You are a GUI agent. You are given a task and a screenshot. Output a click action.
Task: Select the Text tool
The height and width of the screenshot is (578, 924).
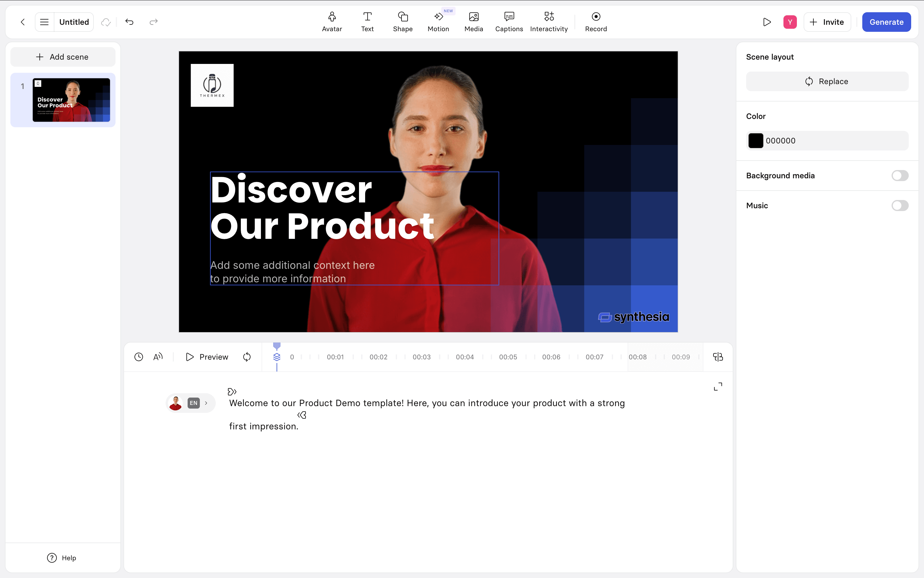pos(367,22)
